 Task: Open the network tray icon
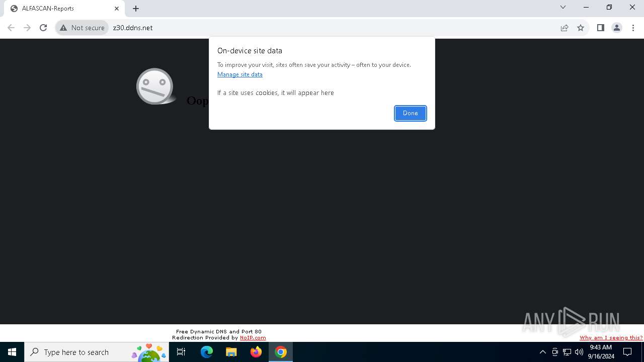click(x=567, y=352)
